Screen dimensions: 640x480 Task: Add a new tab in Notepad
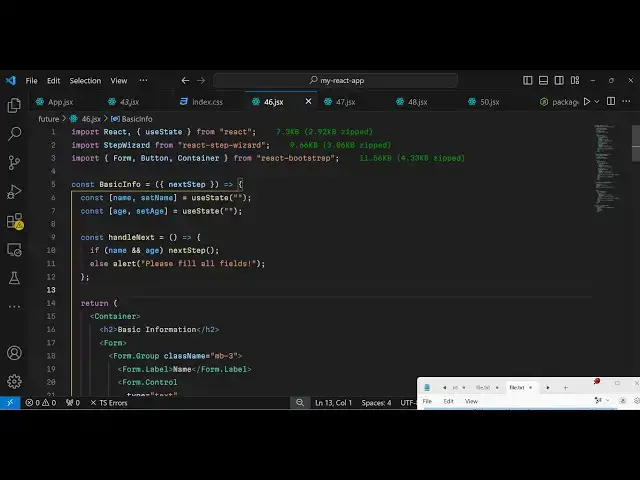click(565, 387)
